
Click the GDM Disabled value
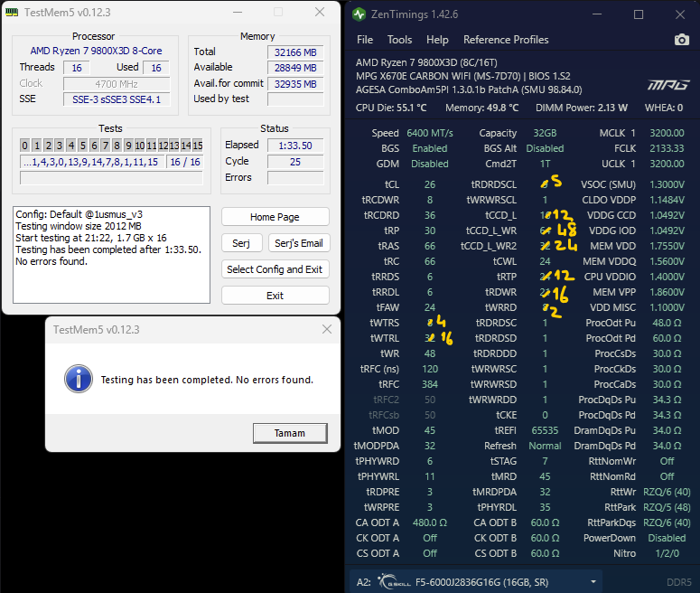[x=429, y=164]
